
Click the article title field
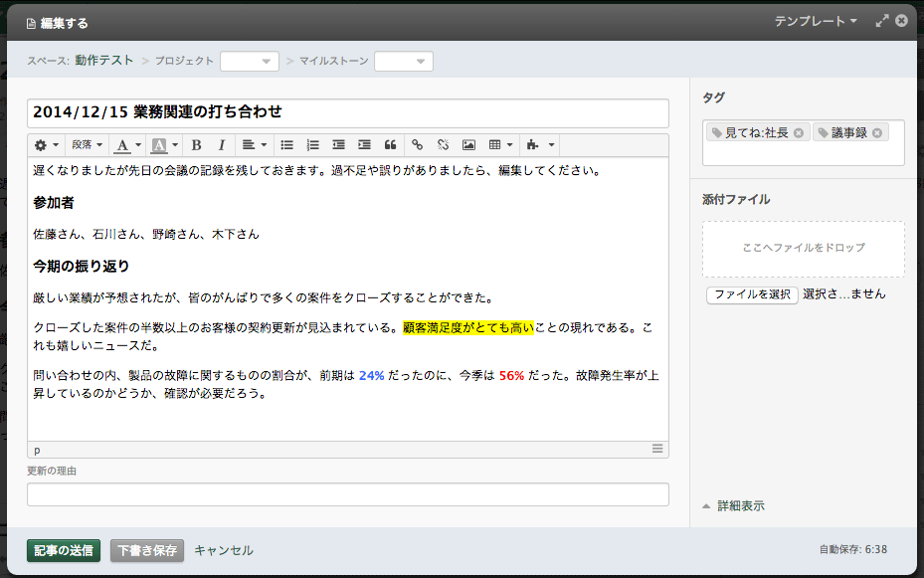tap(348, 113)
